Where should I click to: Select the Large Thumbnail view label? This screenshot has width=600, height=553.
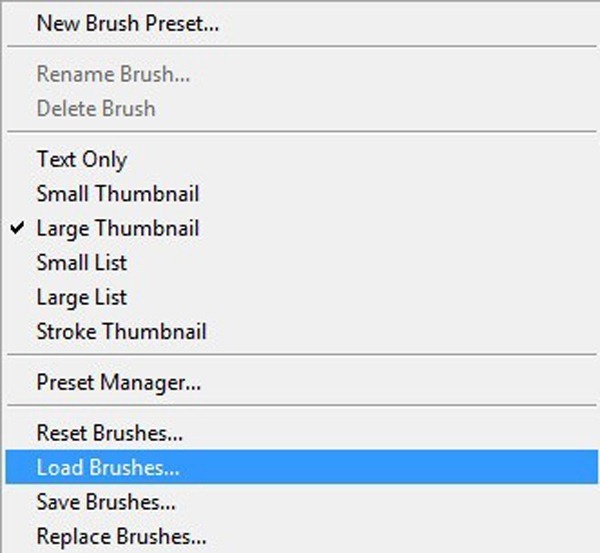(x=118, y=228)
